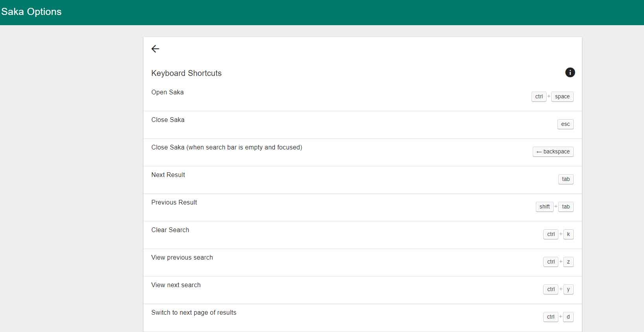Click the back arrow icon
The height and width of the screenshot is (332, 644).
(x=155, y=49)
